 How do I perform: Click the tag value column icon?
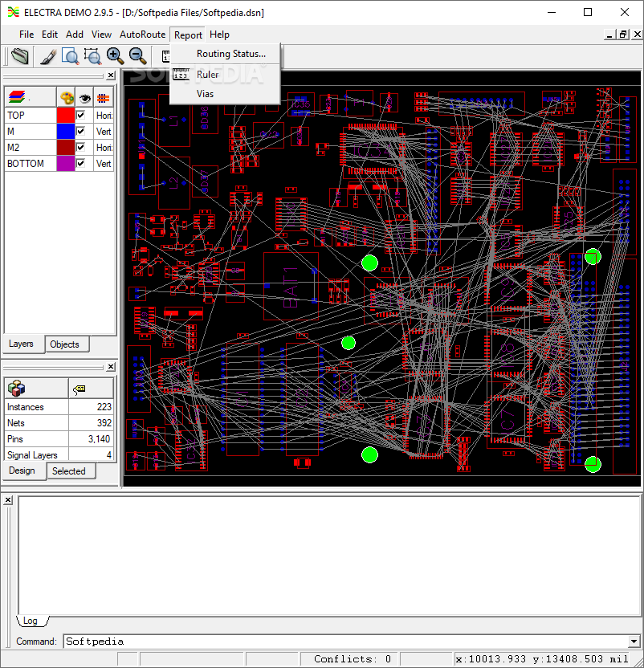(79, 389)
